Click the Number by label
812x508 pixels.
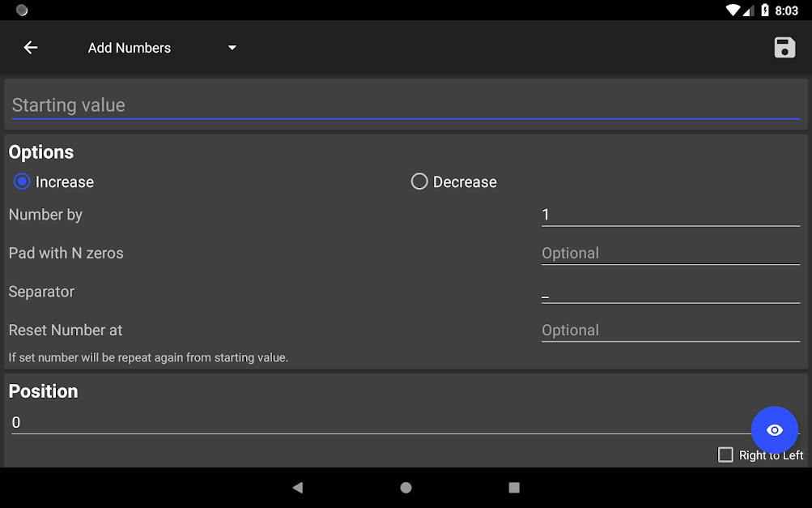(45, 215)
